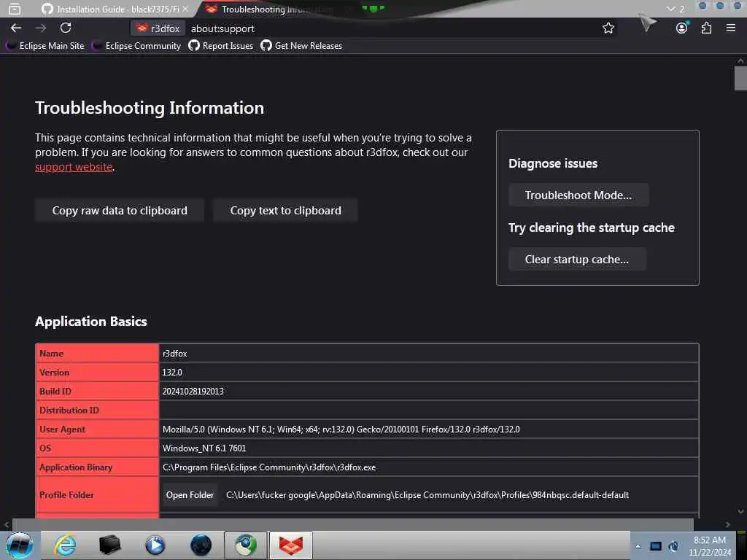Image resolution: width=747 pixels, height=560 pixels.
Task: Click the Distribution ID row label
Action: click(69, 411)
